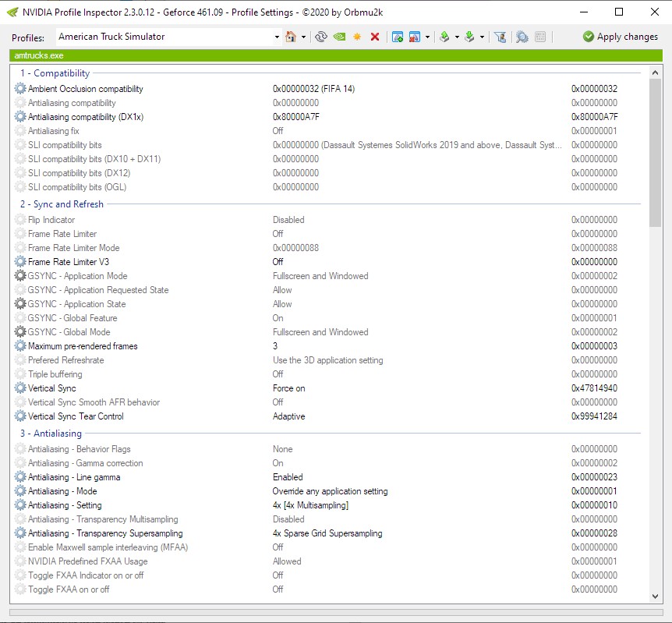Select the 0x00000032 (FIFA 14) value

click(x=313, y=89)
